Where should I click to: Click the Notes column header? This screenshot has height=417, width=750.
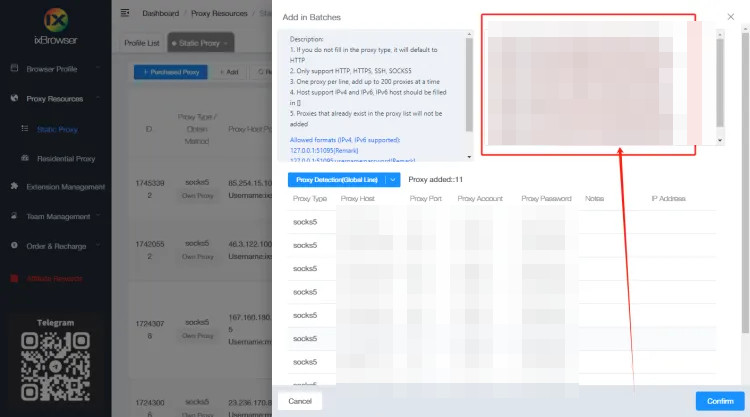click(595, 198)
